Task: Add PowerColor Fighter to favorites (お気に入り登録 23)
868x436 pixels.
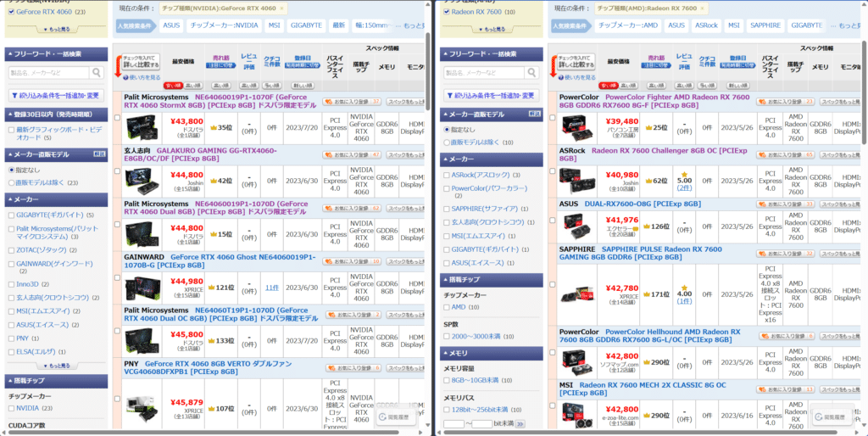Action: (x=786, y=102)
